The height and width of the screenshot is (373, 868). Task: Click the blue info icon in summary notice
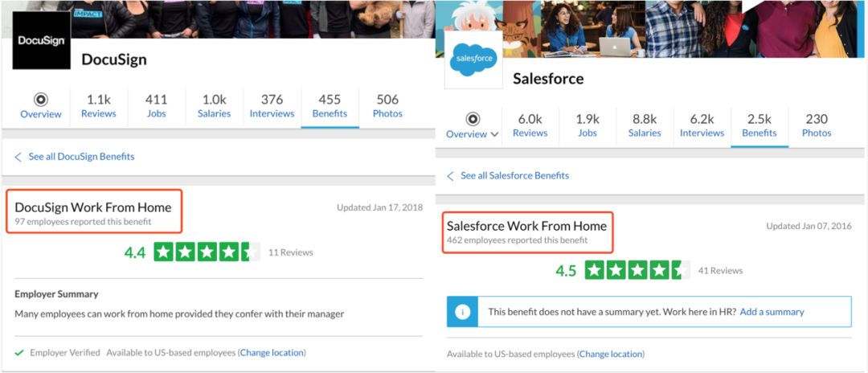pos(462,312)
